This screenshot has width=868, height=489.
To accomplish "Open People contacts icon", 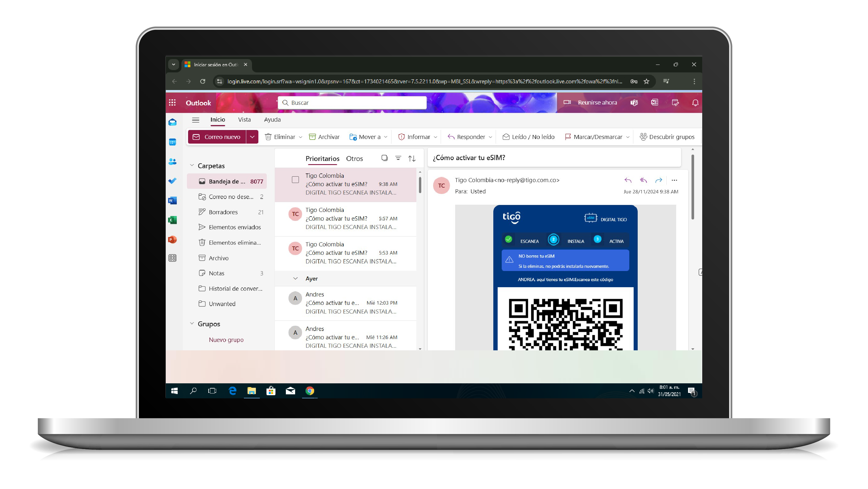I will tap(172, 162).
